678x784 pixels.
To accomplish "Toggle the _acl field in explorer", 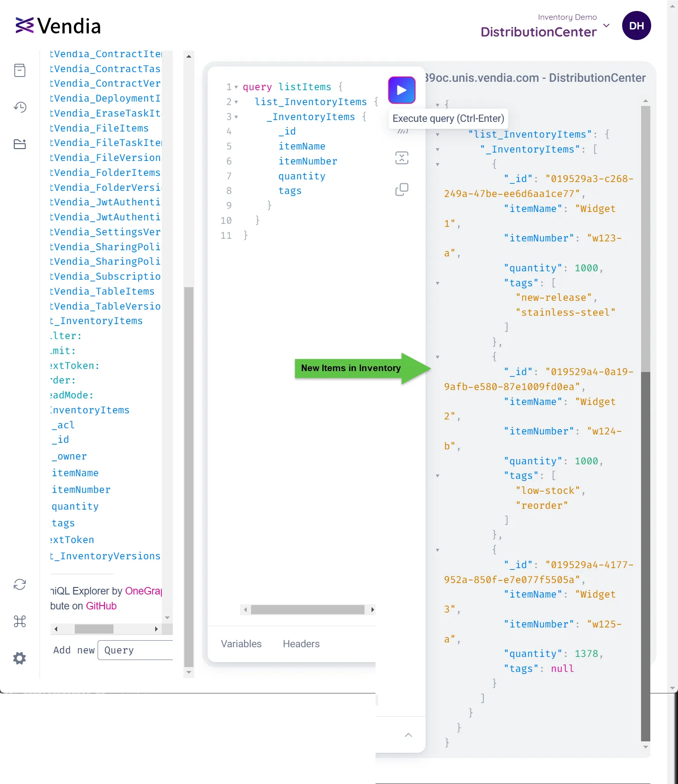I will (63, 425).
